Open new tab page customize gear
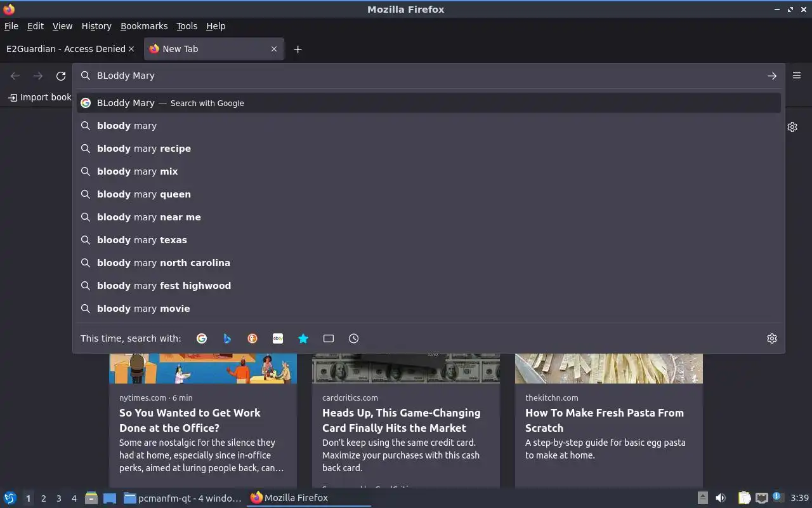This screenshot has width=812, height=508. [x=792, y=127]
